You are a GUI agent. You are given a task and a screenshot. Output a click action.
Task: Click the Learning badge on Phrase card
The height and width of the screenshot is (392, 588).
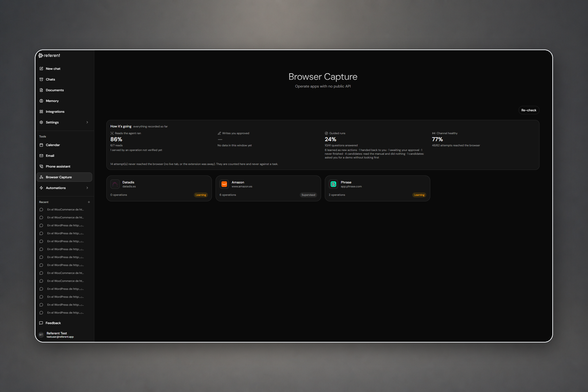(419, 195)
